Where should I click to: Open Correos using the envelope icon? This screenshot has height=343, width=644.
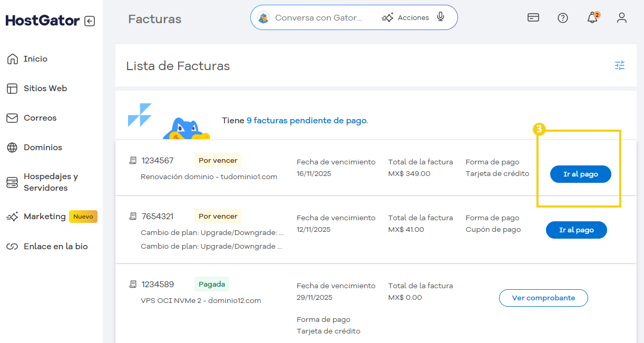click(x=12, y=117)
